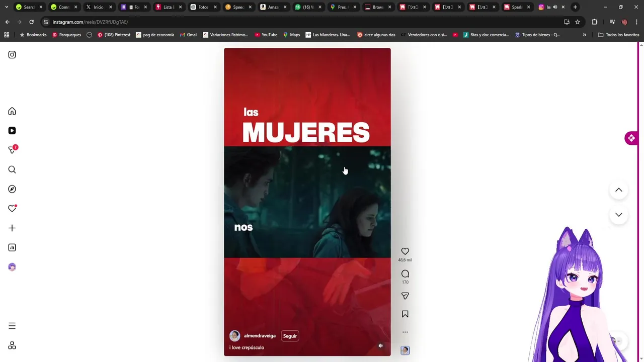Open the 'Todos los favoritos' folder
644x362 pixels.
click(618, 35)
